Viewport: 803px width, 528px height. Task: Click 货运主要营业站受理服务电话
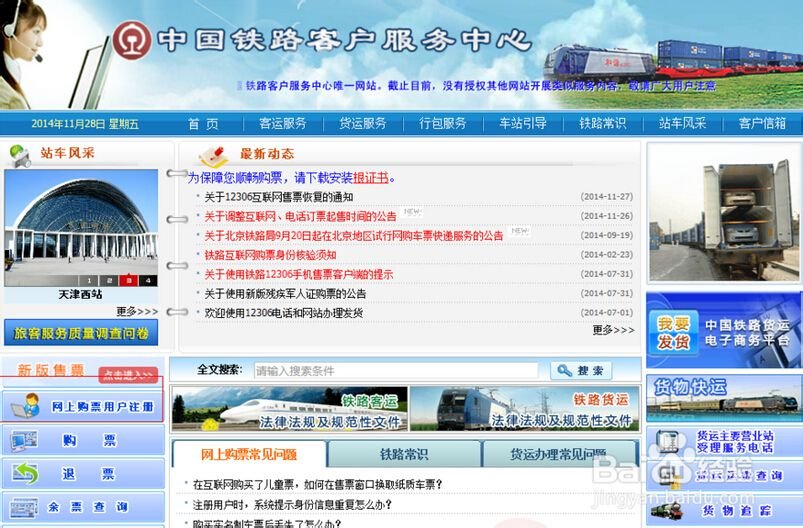pos(724,441)
